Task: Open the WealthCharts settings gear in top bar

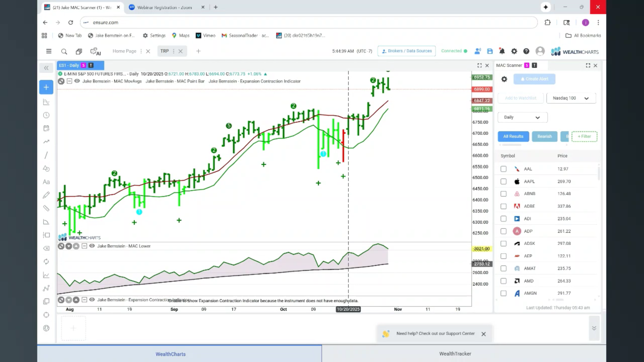Action: pos(514,51)
